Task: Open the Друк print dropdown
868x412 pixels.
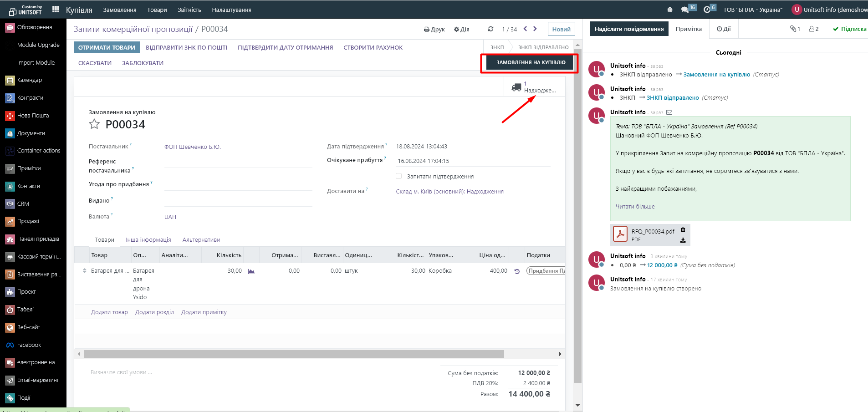Action: [x=434, y=29]
